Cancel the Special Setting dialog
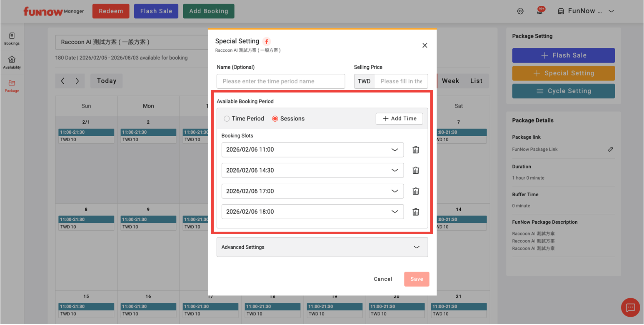 (x=383, y=279)
